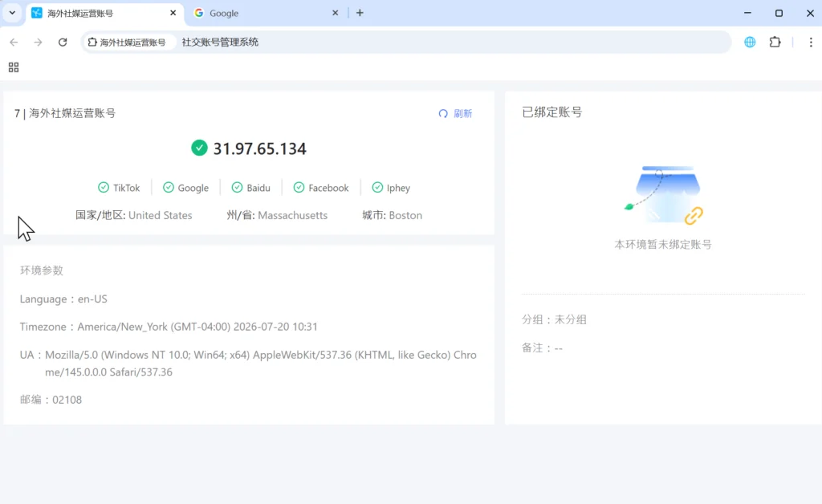
Task: Click the TikTok check status icon
Action: tap(104, 187)
